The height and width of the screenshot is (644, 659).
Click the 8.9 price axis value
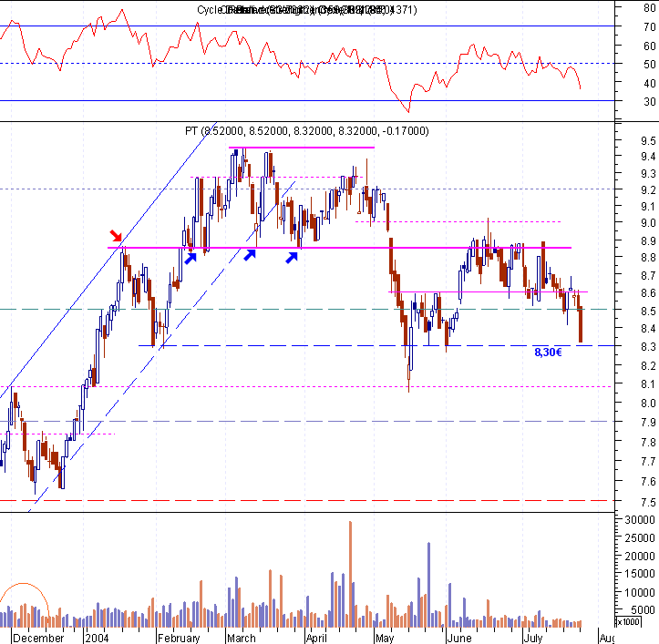648,240
